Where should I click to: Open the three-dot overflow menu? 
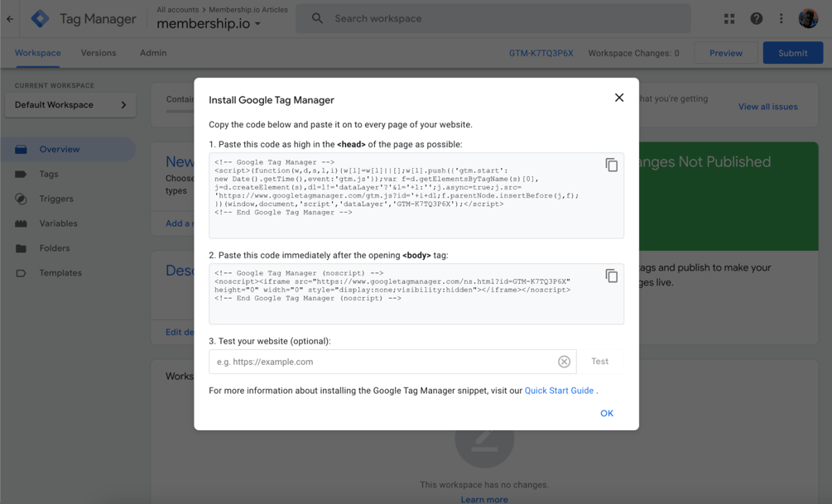pos(781,17)
